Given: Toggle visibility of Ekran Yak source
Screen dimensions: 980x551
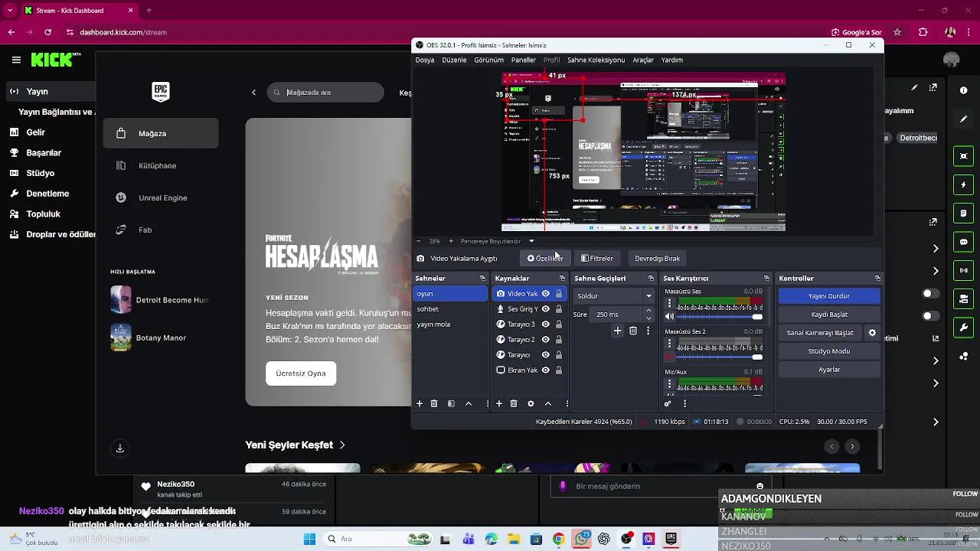Looking at the screenshot, I should pos(546,370).
